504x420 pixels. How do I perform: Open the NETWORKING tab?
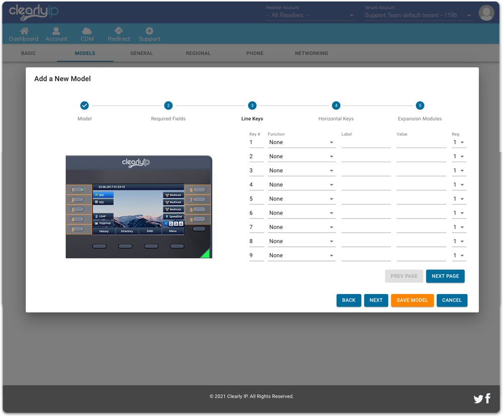click(311, 53)
